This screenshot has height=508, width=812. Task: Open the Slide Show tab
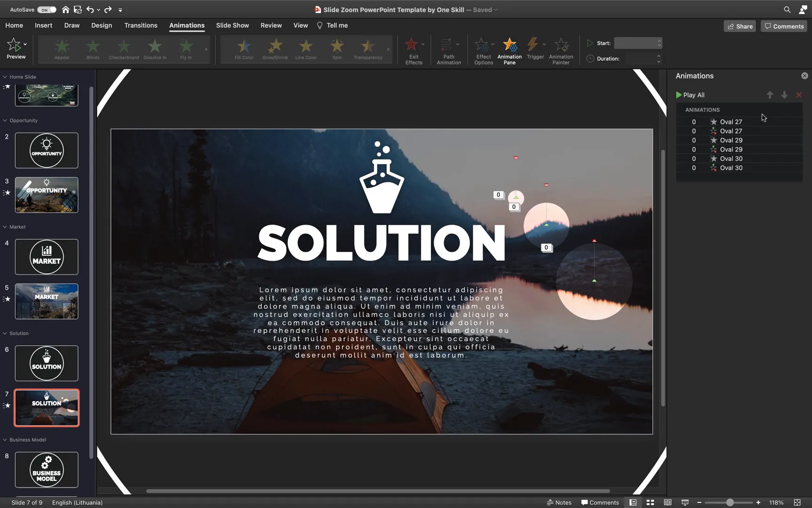(232, 25)
